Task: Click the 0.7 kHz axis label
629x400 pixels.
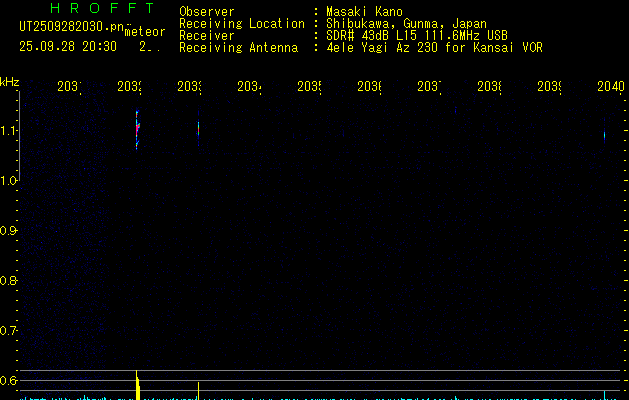Action: (8, 331)
